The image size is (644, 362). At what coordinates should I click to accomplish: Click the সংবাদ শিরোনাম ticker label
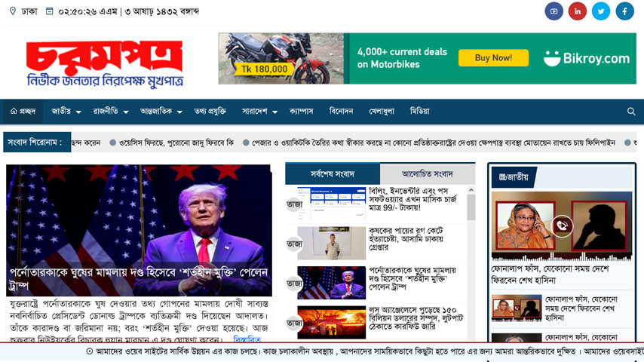click(x=36, y=143)
